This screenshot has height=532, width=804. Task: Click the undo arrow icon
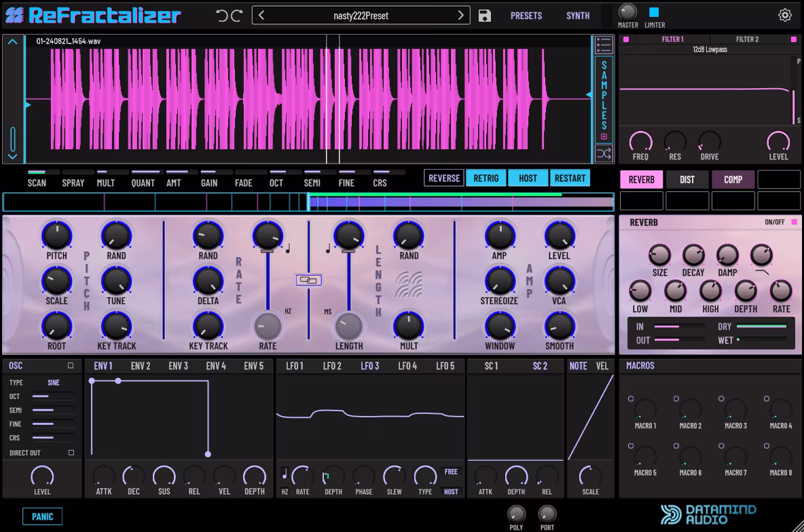(x=221, y=15)
